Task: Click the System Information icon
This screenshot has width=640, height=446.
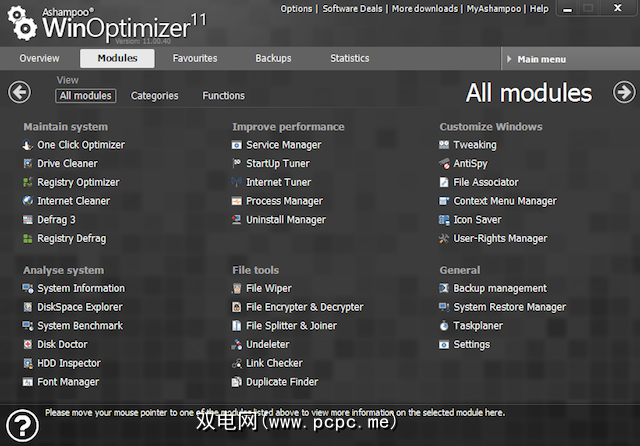Action: pyautogui.click(x=27, y=288)
